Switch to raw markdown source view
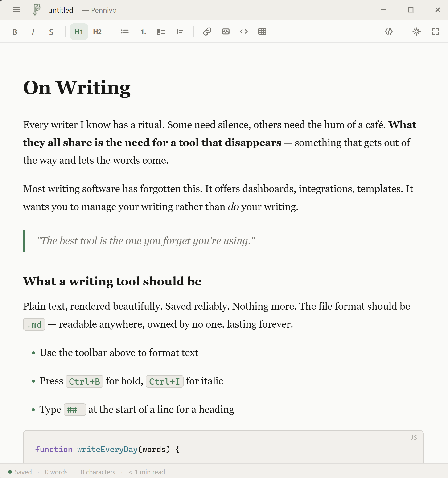This screenshot has width=448, height=478. coord(389,32)
